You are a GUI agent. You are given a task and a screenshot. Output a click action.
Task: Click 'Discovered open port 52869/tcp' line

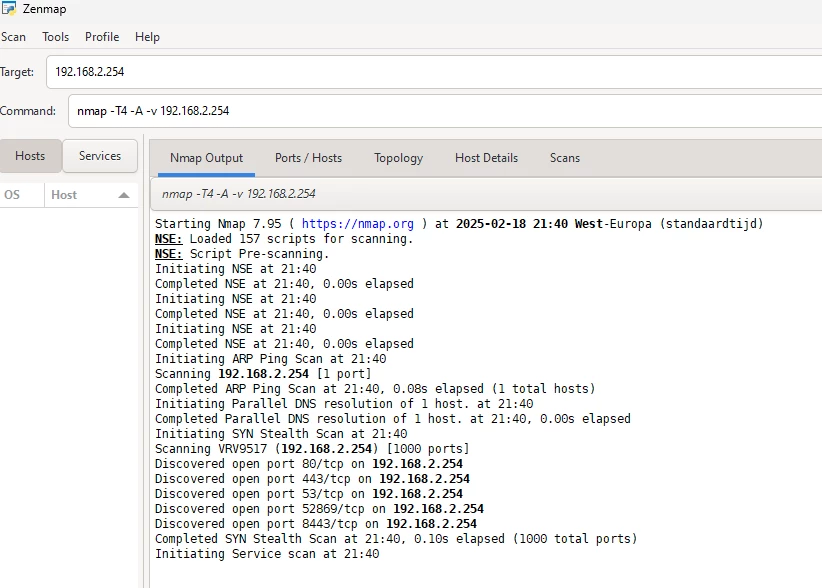coord(319,509)
